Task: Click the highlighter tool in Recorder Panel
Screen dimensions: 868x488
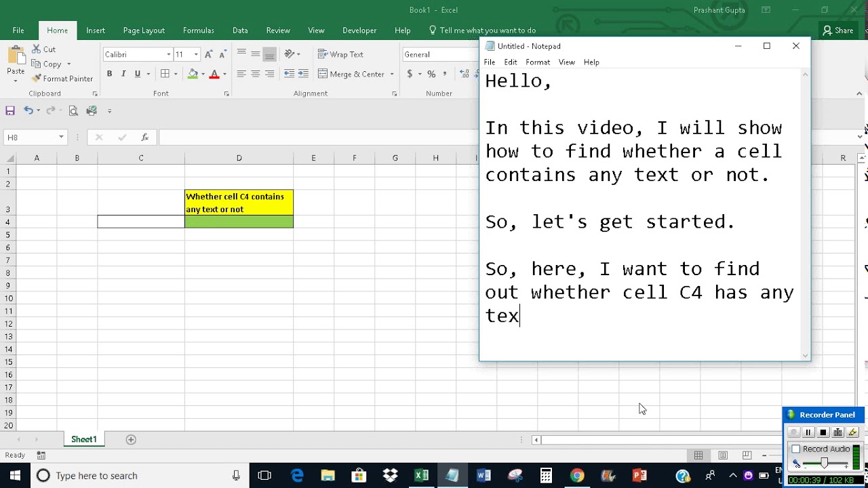Action: (x=853, y=432)
